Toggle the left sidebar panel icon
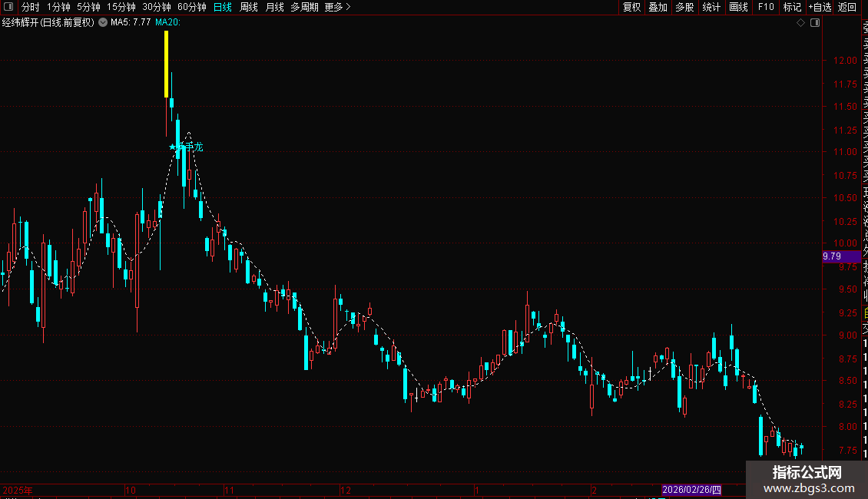 (8, 7)
